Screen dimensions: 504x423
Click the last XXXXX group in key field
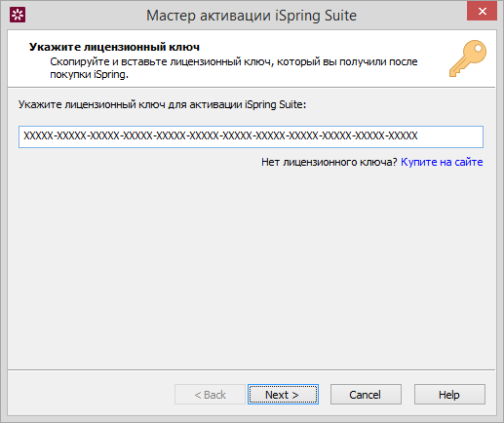403,135
